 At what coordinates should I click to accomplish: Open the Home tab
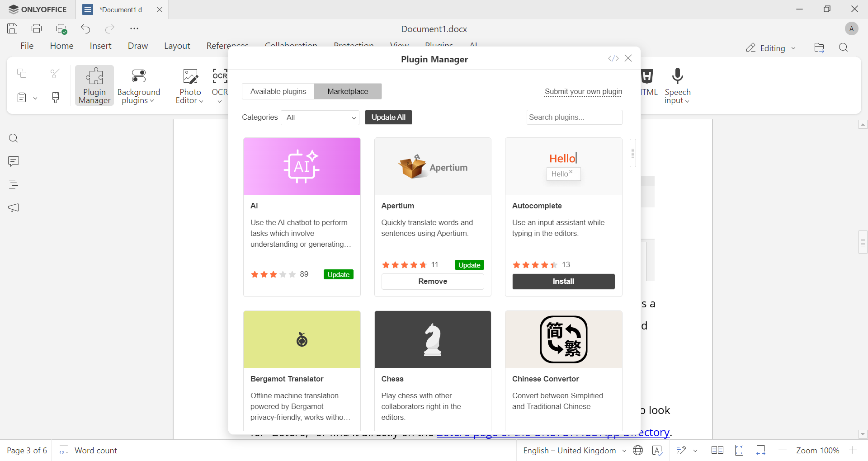click(x=62, y=46)
